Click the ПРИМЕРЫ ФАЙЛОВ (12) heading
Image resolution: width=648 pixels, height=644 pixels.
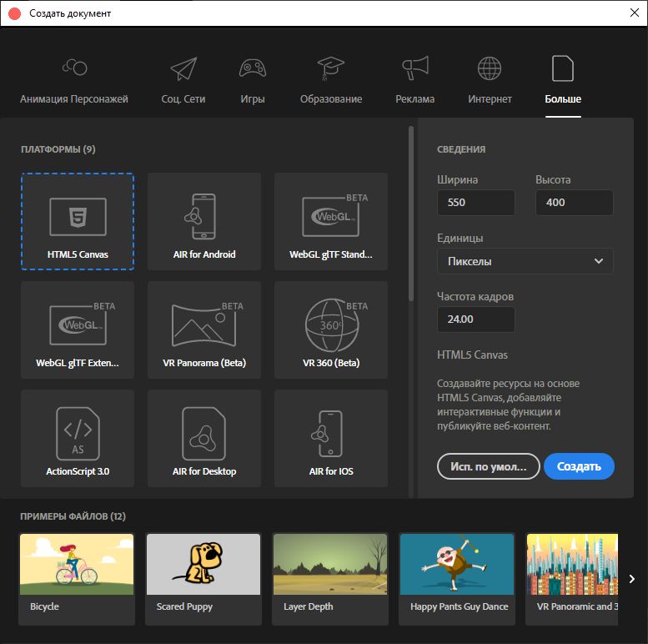click(x=73, y=516)
